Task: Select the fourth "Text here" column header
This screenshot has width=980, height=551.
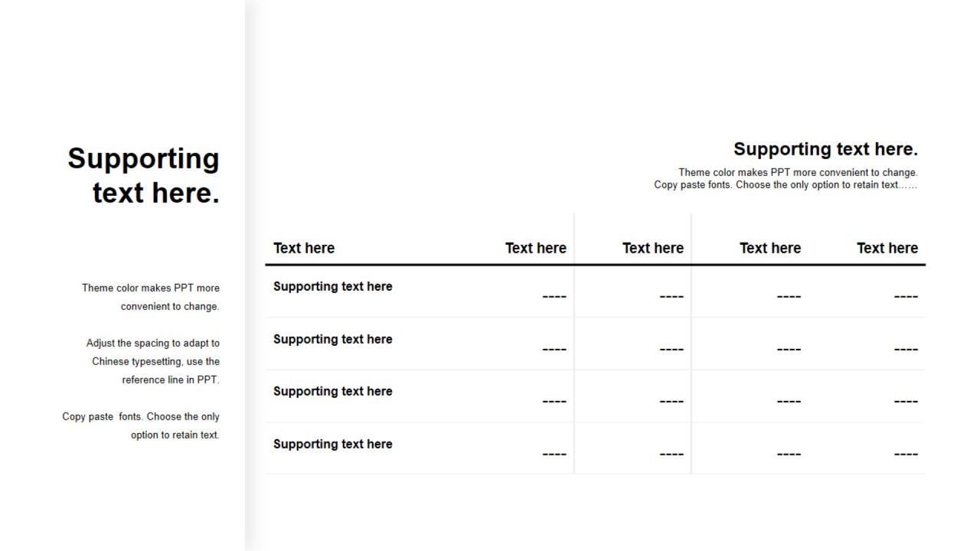Action: click(x=769, y=248)
